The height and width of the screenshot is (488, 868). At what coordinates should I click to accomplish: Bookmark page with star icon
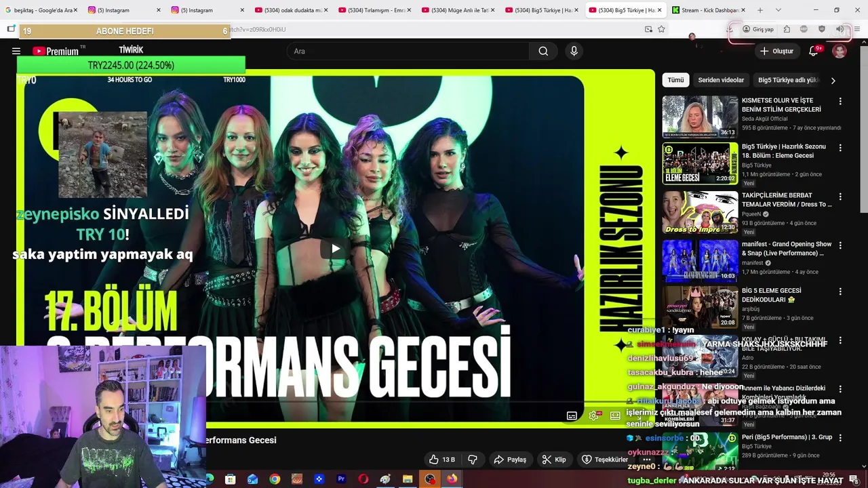661,29
